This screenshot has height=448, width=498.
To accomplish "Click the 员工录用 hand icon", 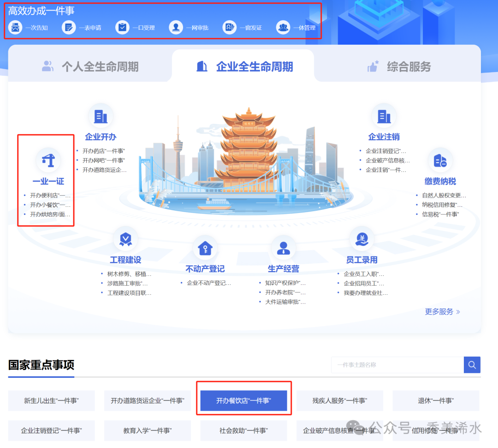I will tap(362, 239).
